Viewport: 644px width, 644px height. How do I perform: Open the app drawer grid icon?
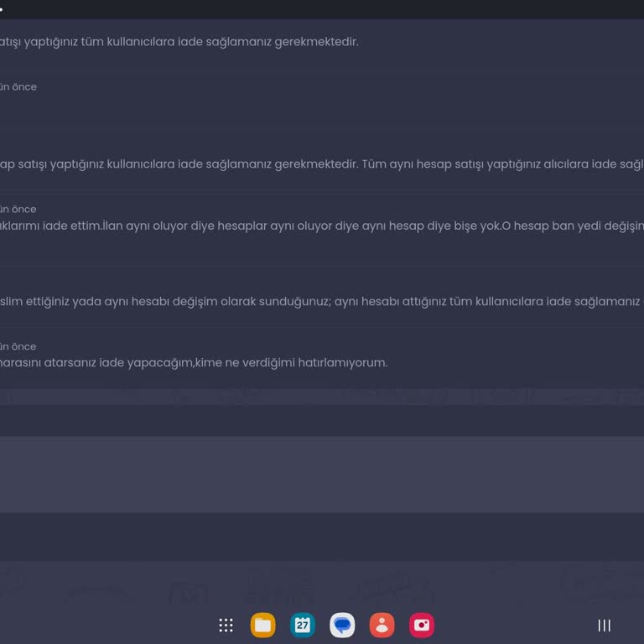click(226, 625)
